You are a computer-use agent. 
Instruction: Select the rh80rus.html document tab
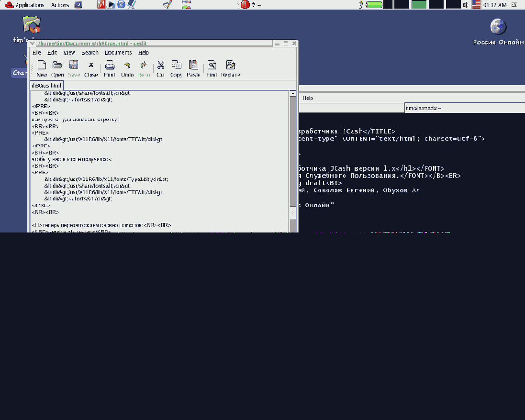tap(46, 85)
